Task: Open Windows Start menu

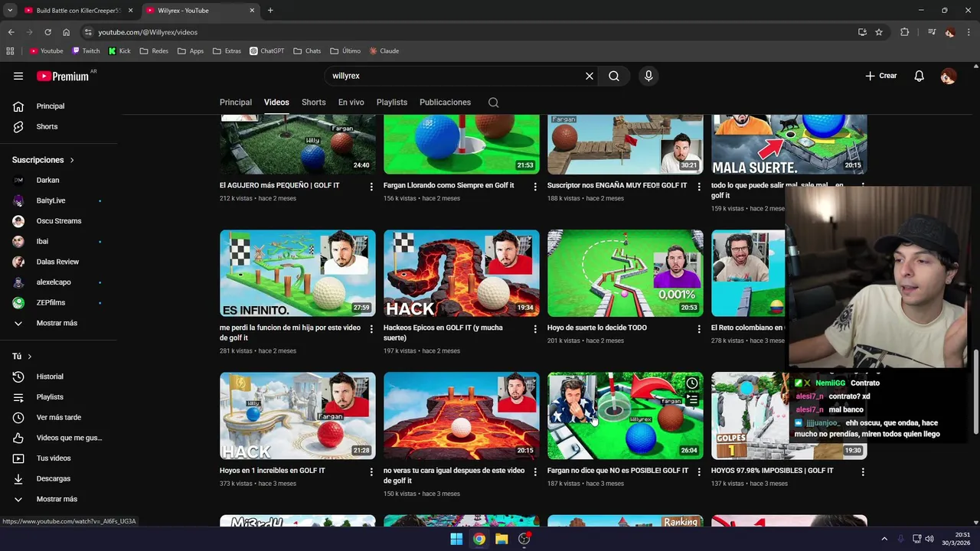Action: point(456,539)
